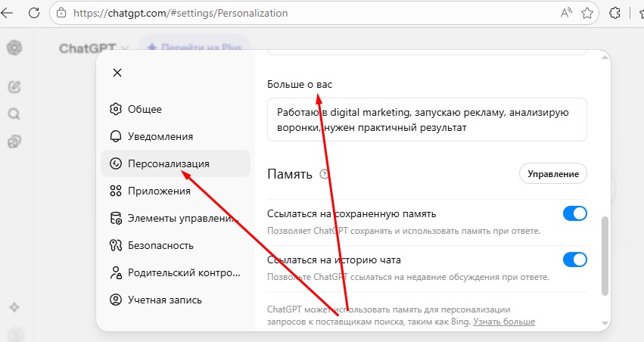
Task: Click the browser back arrow
Action: click(x=6, y=13)
